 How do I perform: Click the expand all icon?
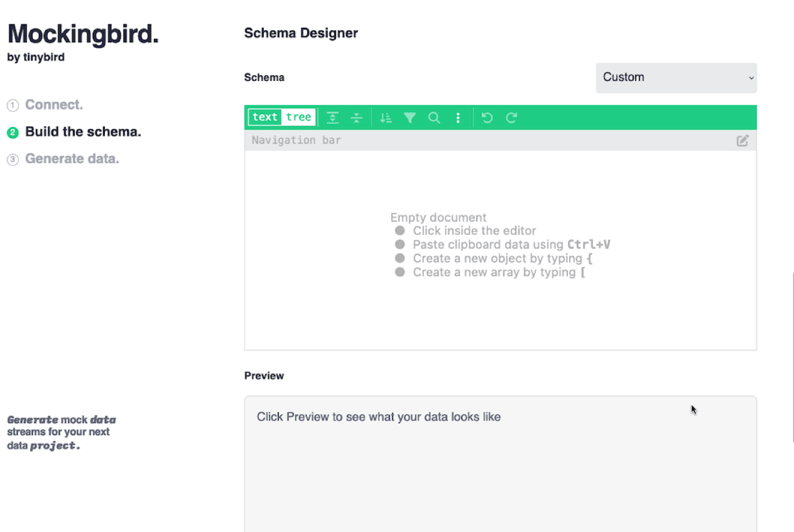333,117
